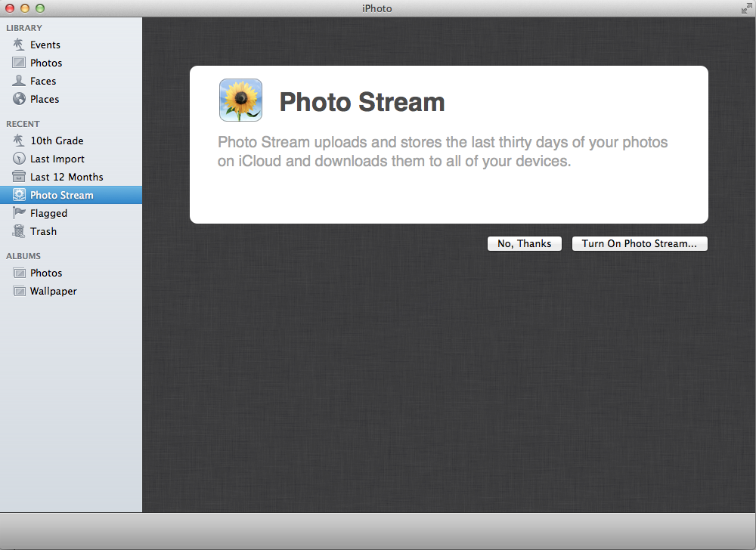The image size is (756, 550).
Task: Click the Last 12 Months calendar icon
Action: click(19, 177)
